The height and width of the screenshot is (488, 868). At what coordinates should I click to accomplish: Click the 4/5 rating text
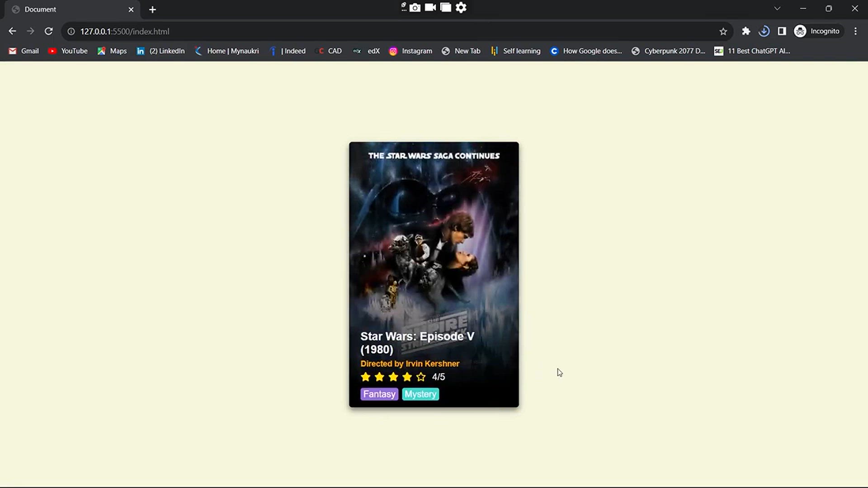[439, 377]
